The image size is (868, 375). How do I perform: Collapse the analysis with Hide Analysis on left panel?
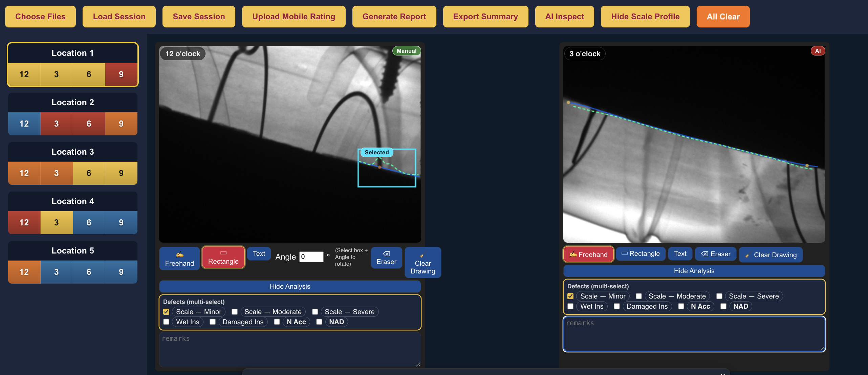tap(289, 286)
